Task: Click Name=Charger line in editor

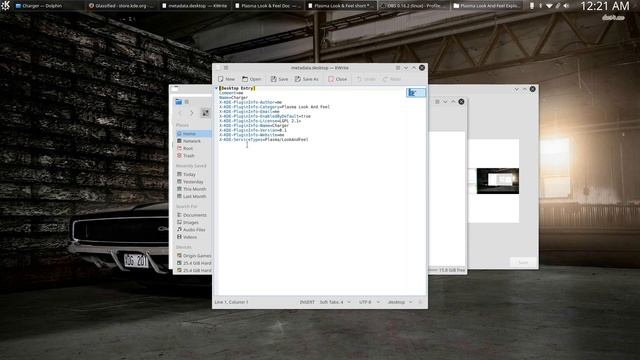Action: click(233, 98)
